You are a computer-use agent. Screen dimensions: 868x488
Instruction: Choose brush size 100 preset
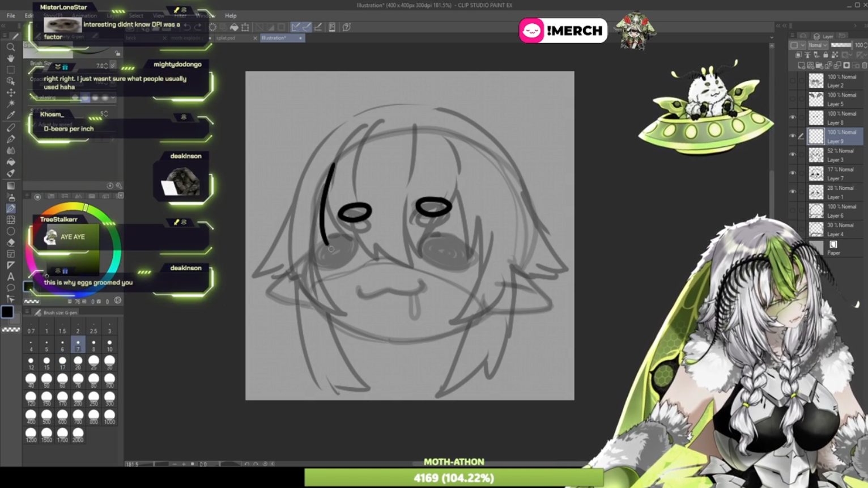click(109, 381)
